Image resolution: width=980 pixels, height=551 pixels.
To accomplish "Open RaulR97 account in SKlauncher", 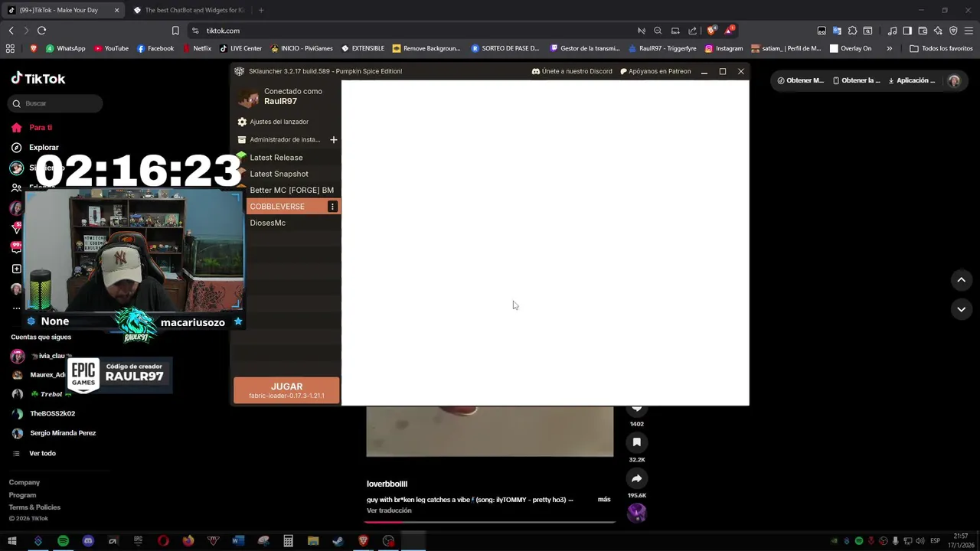I will pos(280,96).
